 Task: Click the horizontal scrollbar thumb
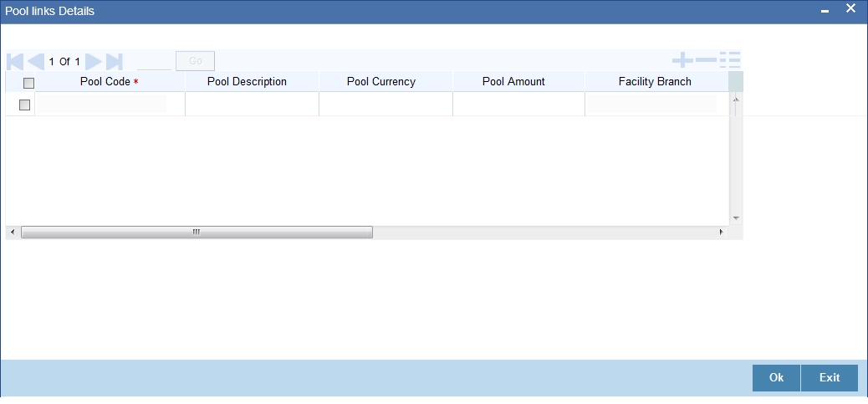(x=197, y=232)
